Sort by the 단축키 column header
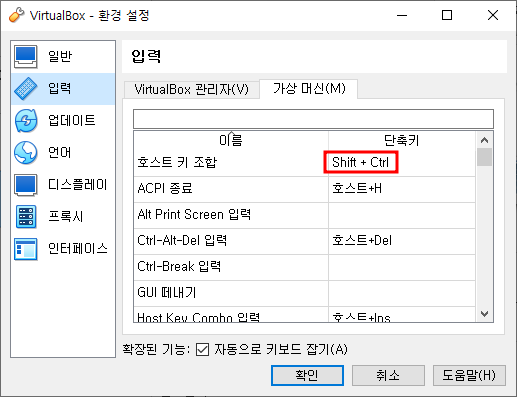 coord(402,140)
